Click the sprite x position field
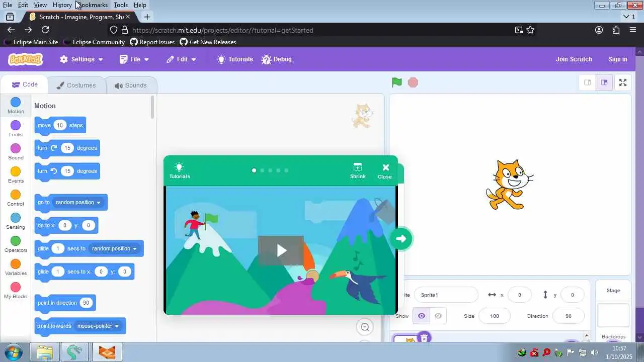 coord(520,295)
